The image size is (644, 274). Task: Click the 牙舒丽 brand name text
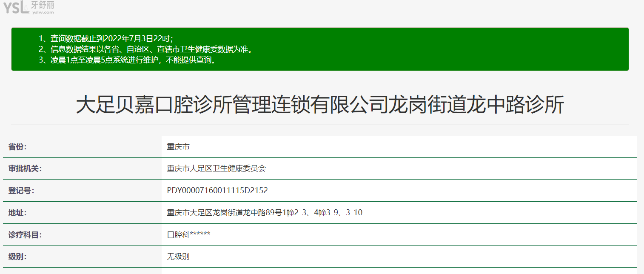click(x=43, y=5)
